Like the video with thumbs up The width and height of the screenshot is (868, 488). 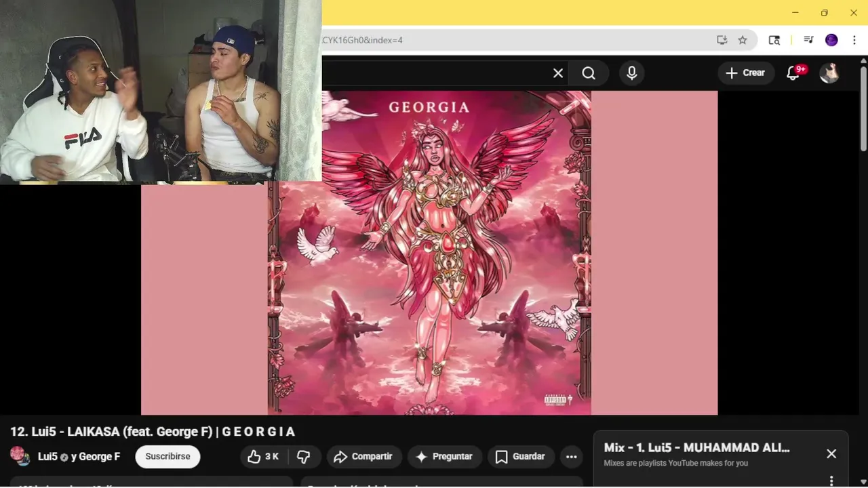(263, 457)
